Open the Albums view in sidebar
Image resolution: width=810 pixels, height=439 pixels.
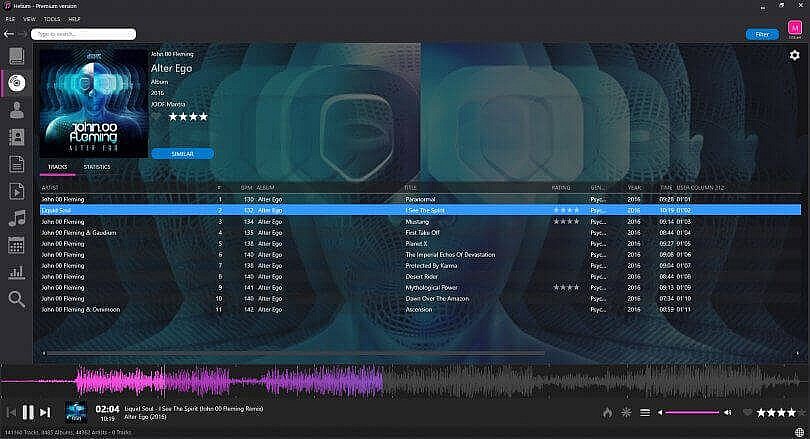[x=17, y=83]
